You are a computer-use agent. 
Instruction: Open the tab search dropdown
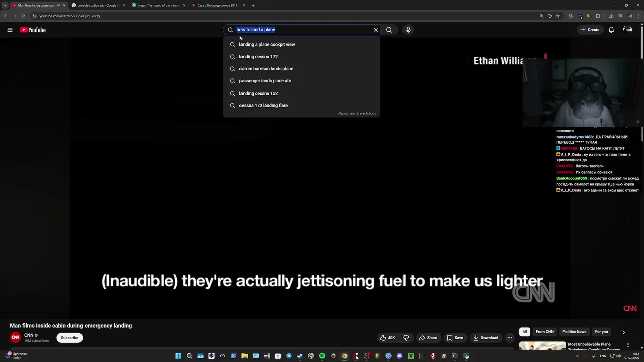pyautogui.click(x=5, y=5)
